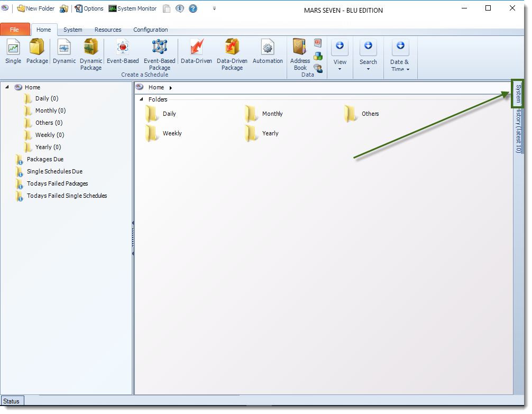Image resolution: width=532 pixels, height=414 pixels.
Task: Create an Automation schedule
Action: coord(268,51)
